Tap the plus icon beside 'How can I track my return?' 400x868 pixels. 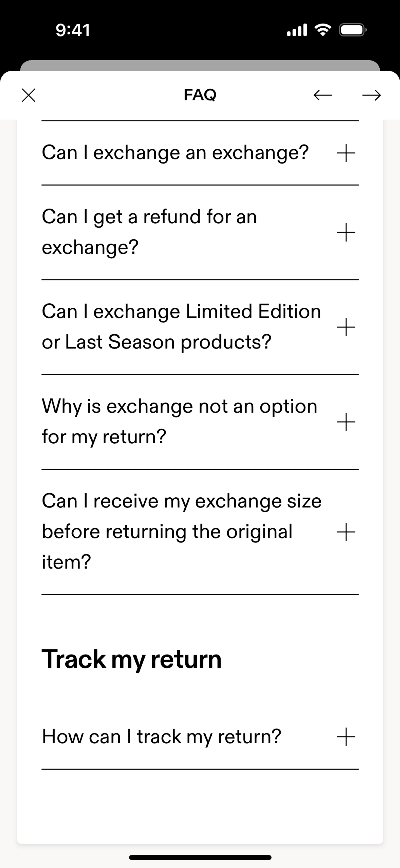(x=346, y=737)
